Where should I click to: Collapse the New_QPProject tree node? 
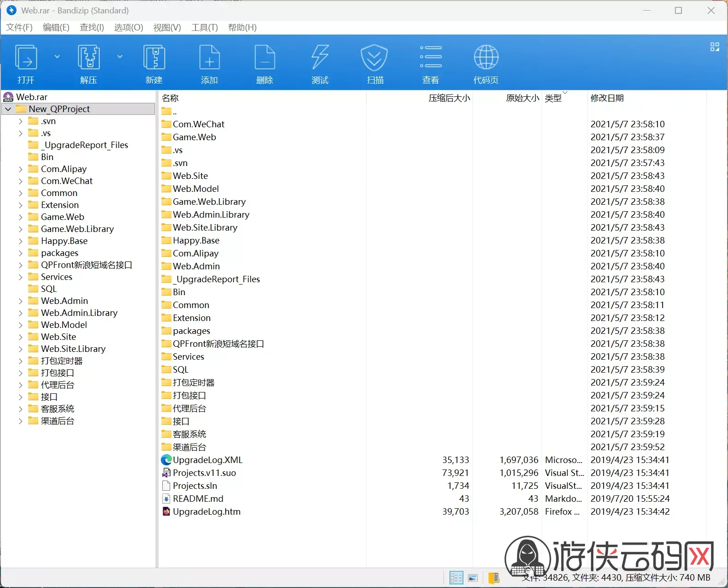tap(8, 109)
